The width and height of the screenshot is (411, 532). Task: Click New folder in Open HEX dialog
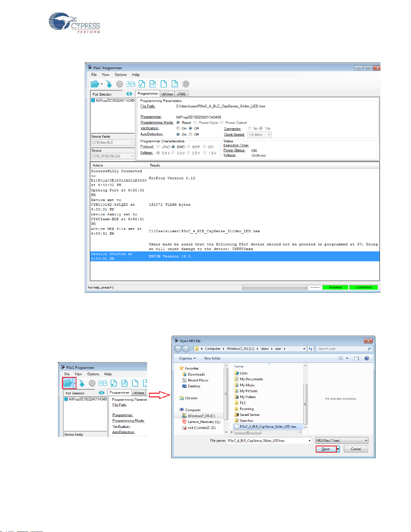click(213, 358)
